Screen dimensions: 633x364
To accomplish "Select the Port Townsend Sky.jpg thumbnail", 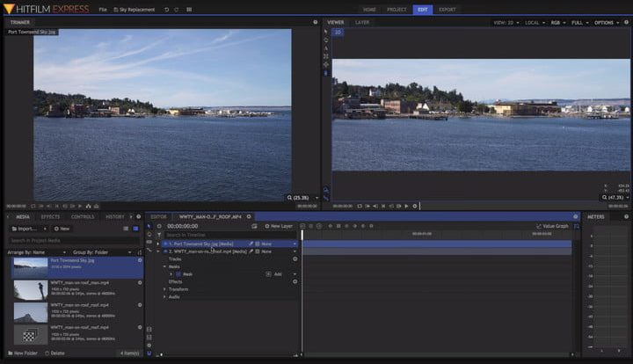I will pos(30,267).
